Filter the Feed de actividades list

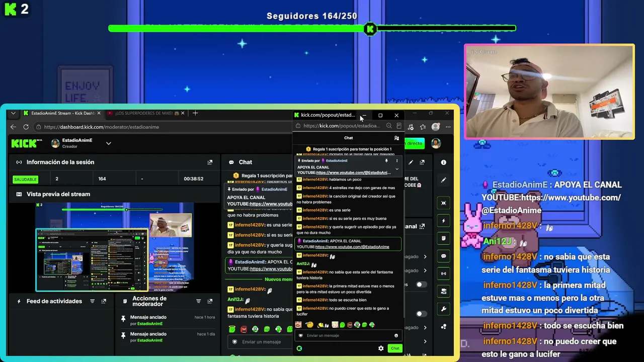click(92, 301)
